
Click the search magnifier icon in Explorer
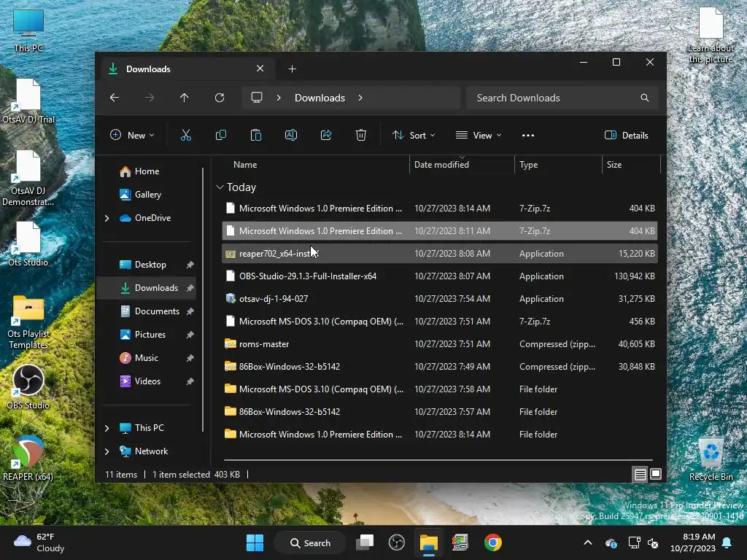coord(645,98)
